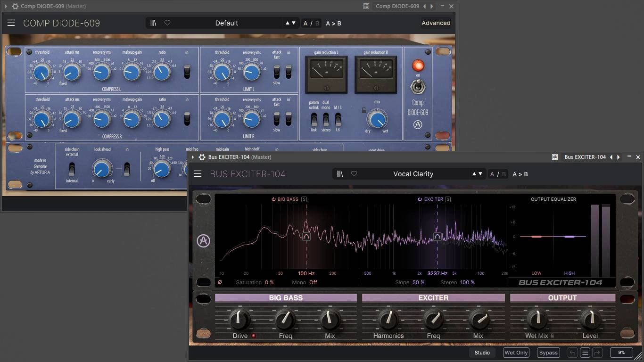The width and height of the screenshot is (644, 362).
Task: Click the Big Bass Drive knob
Action: pyautogui.click(x=240, y=319)
